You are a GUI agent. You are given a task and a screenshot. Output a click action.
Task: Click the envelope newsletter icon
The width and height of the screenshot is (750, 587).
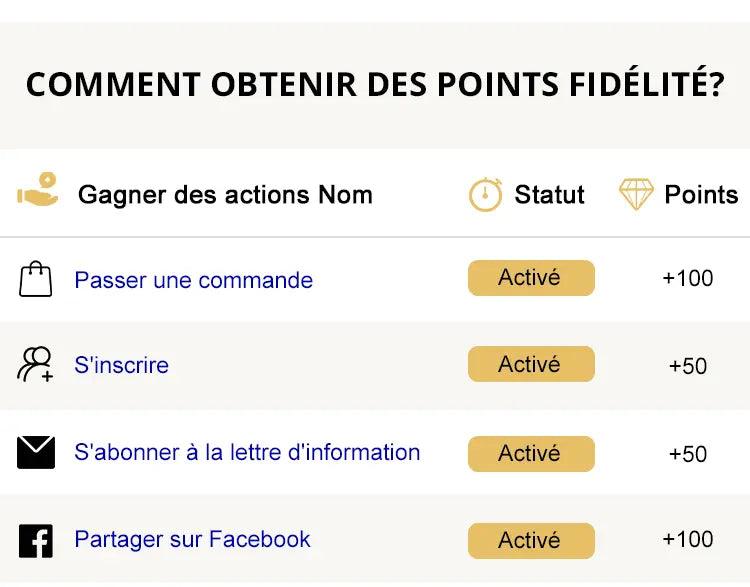[36, 452]
